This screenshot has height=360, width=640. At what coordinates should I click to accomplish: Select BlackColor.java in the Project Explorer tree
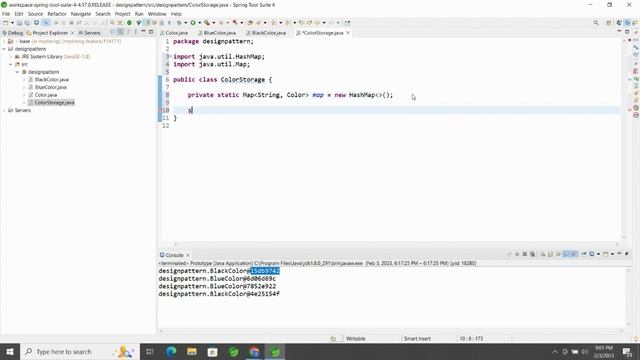coord(51,80)
